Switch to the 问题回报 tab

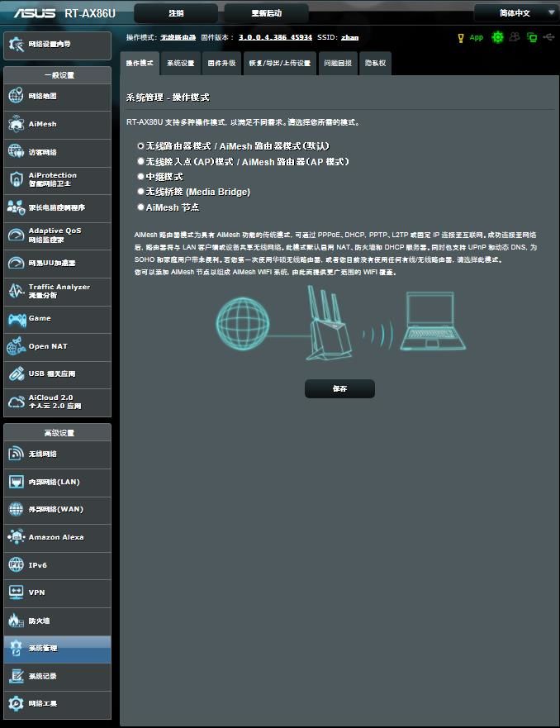(338, 63)
